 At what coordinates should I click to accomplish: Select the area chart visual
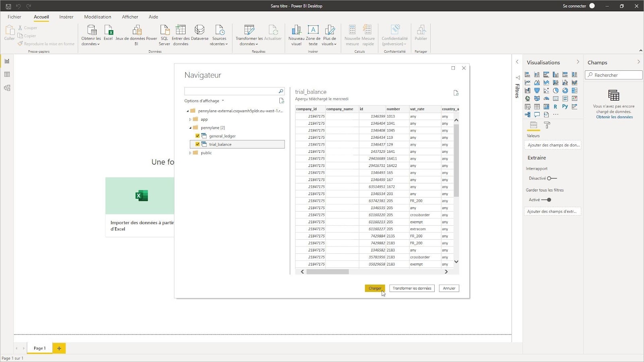click(x=537, y=82)
